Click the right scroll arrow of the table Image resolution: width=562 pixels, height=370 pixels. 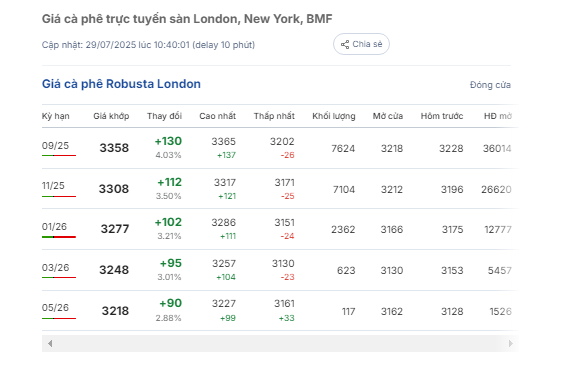click(510, 343)
